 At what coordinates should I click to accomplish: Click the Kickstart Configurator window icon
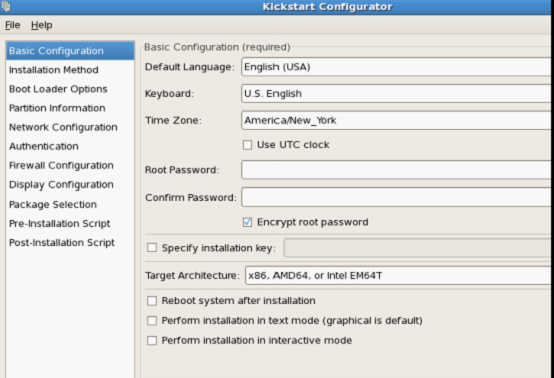point(6,6)
